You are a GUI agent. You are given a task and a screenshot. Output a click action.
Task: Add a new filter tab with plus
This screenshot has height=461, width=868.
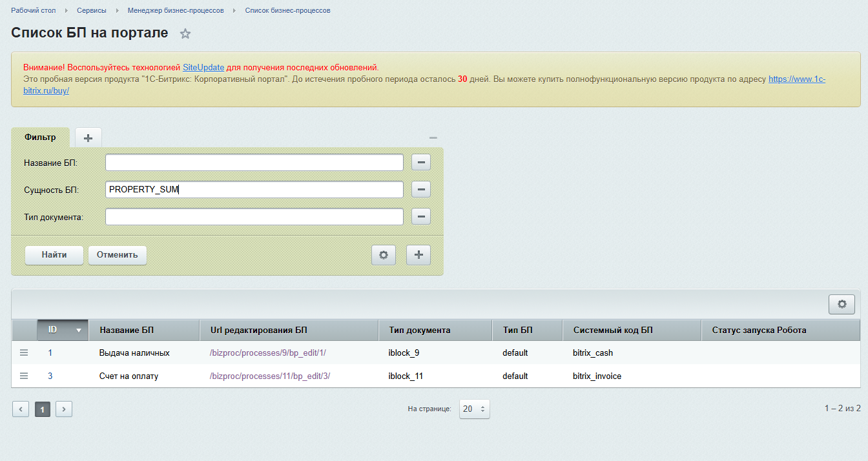coord(88,138)
